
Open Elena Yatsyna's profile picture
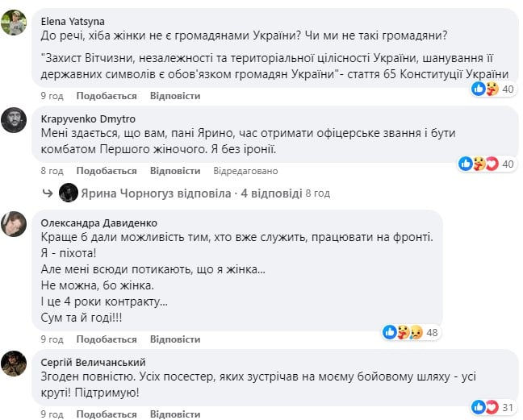coord(14,23)
